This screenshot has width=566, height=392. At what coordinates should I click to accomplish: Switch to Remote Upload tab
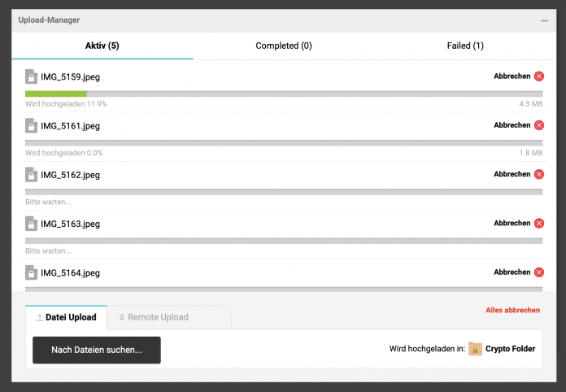point(154,317)
